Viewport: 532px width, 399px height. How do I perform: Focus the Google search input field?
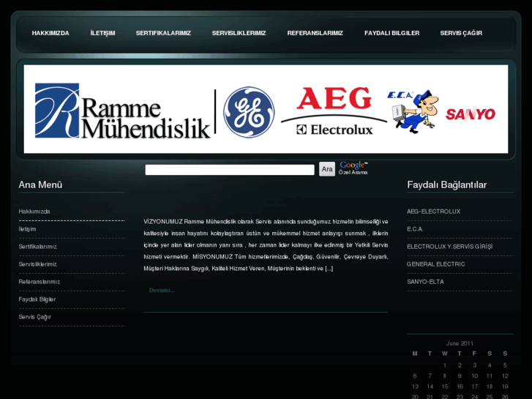230,170
